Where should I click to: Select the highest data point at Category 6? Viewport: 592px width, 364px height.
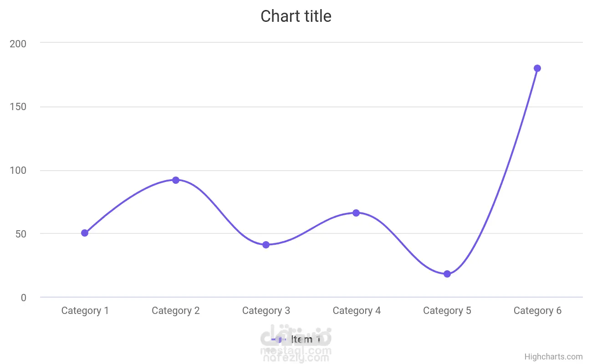coord(537,68)
